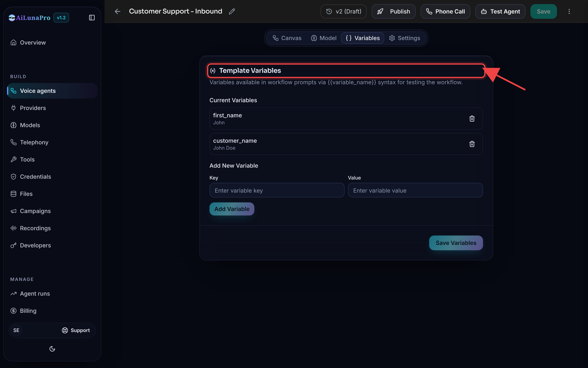Switch to the Canvas tab
588x368 pixels.
tap(287, 38)
